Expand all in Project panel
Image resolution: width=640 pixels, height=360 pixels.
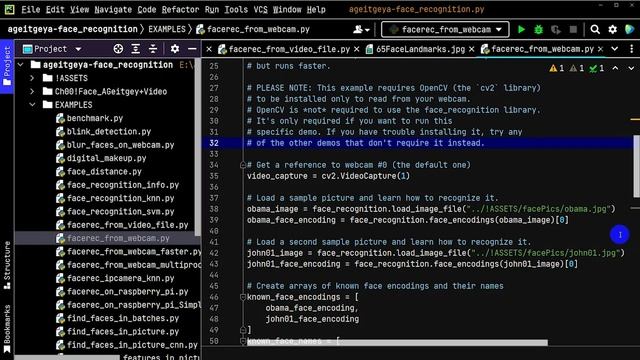click(136, 49)
